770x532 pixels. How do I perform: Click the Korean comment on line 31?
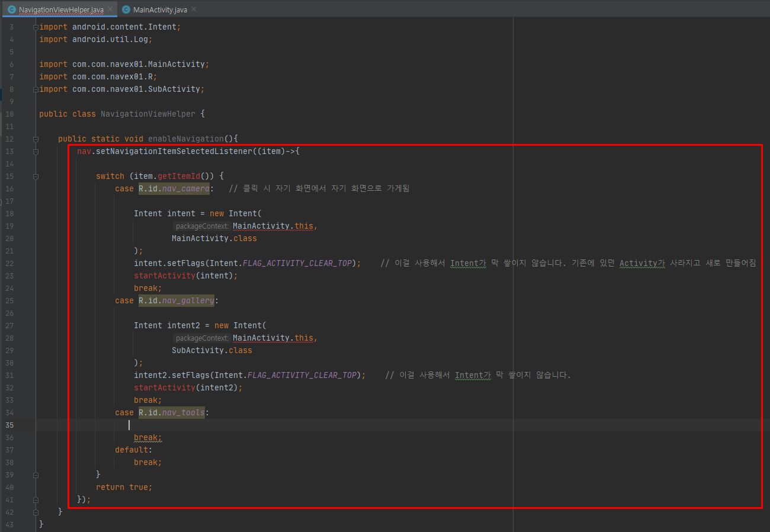(478, 376)
